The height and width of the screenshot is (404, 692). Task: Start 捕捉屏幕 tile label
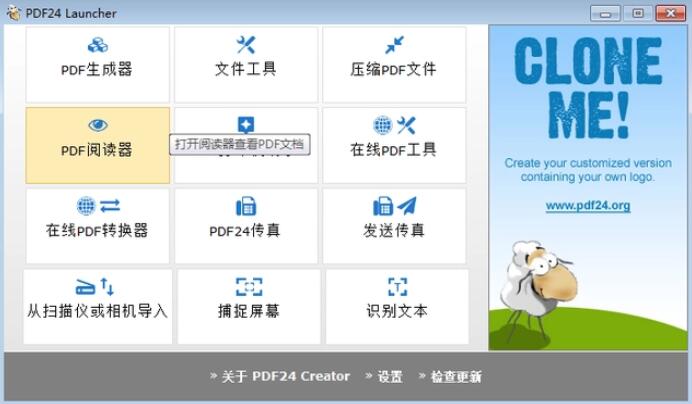[x=249, y=311]
